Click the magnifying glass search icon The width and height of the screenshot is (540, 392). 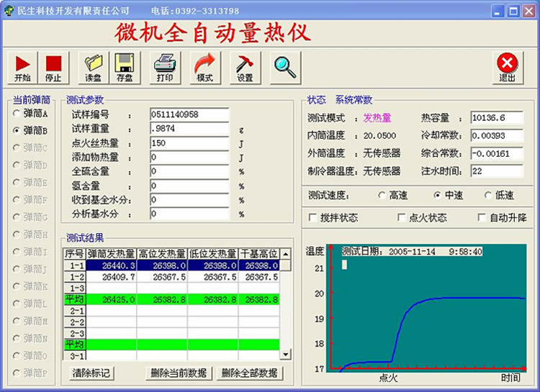point(285,68)
